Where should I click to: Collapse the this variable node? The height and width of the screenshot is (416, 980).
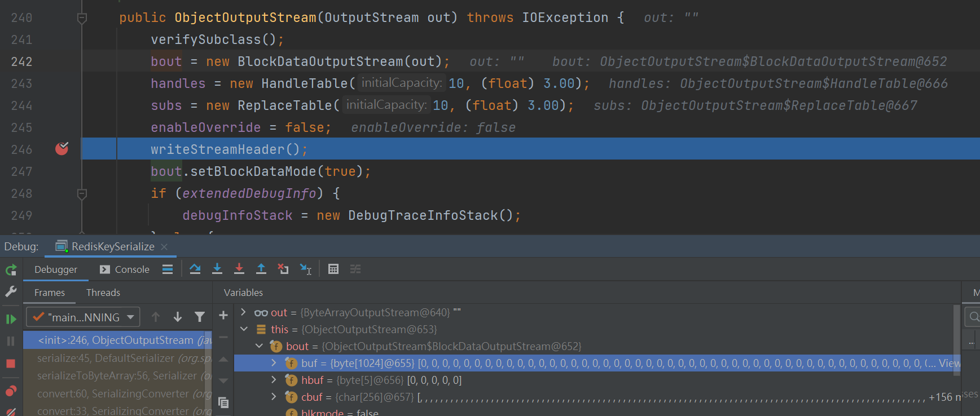[244, 329]
